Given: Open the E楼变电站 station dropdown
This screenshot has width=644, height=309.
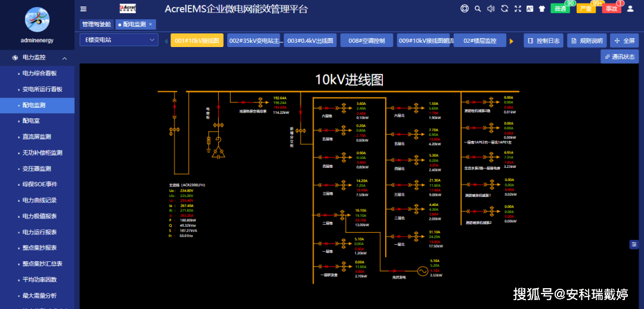Looking at the screenshot, I should pos(119,40).
